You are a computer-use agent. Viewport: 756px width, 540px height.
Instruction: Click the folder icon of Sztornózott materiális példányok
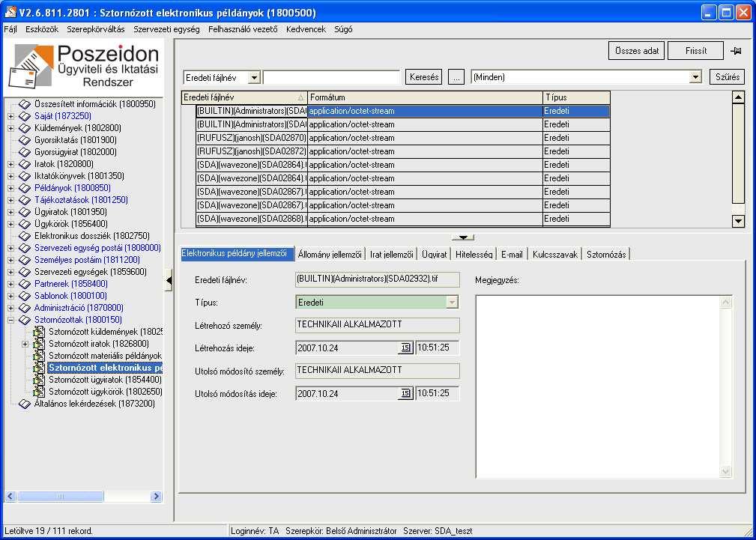39,356
